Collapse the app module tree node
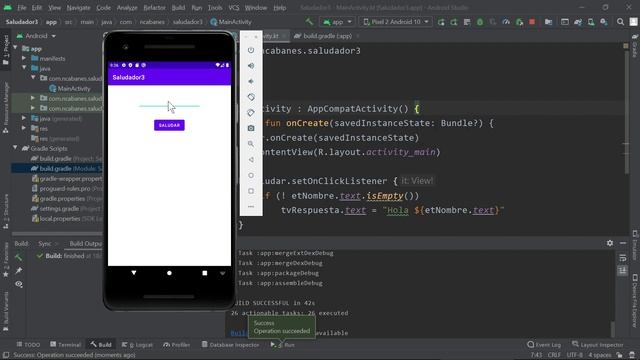Viewport: 640px width, 360px height. (16, 48)
